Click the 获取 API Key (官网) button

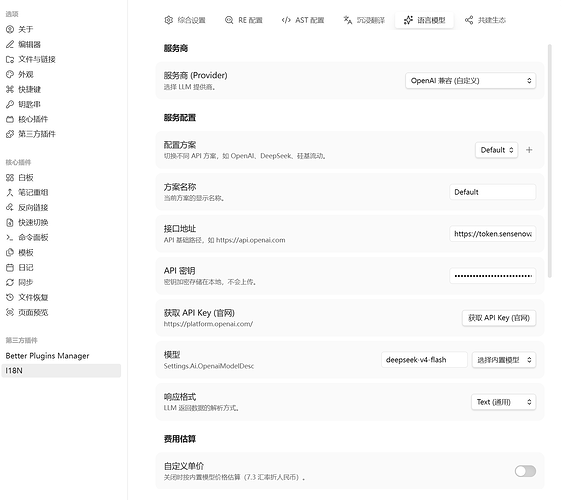click(x=499, y=318)
